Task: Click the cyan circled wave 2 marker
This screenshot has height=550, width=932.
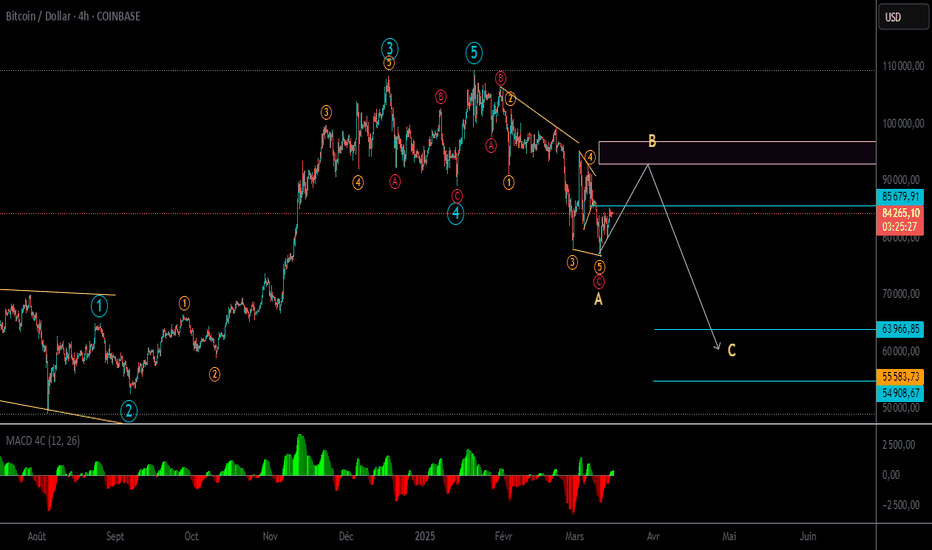Action: pos(128,410)
